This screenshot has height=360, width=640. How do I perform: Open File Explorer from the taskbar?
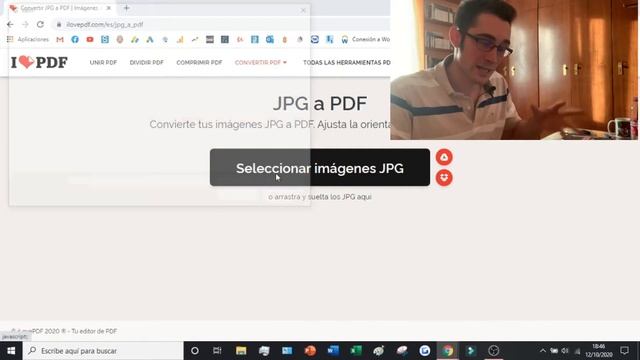click(241, 351)
